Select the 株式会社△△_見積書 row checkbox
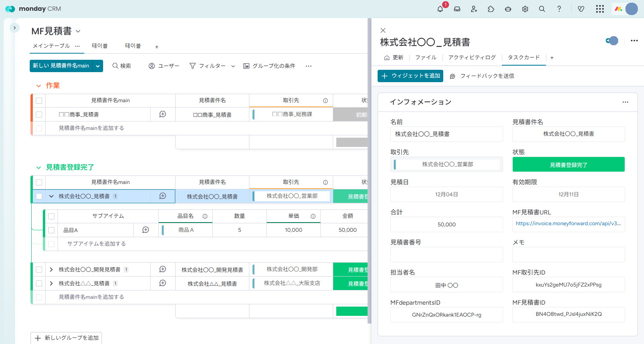 [39, 283]
